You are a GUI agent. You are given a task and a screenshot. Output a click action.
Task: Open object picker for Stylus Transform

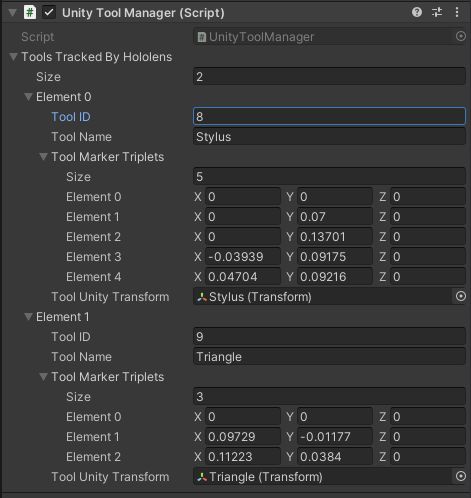tap(461, 296)
